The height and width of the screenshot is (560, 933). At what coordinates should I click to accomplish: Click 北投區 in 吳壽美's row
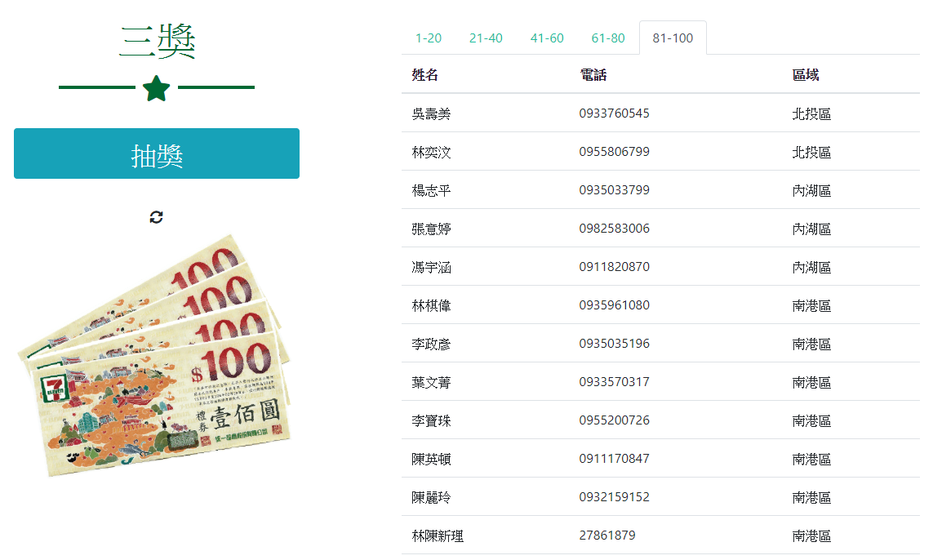click(x=811, y=113)
